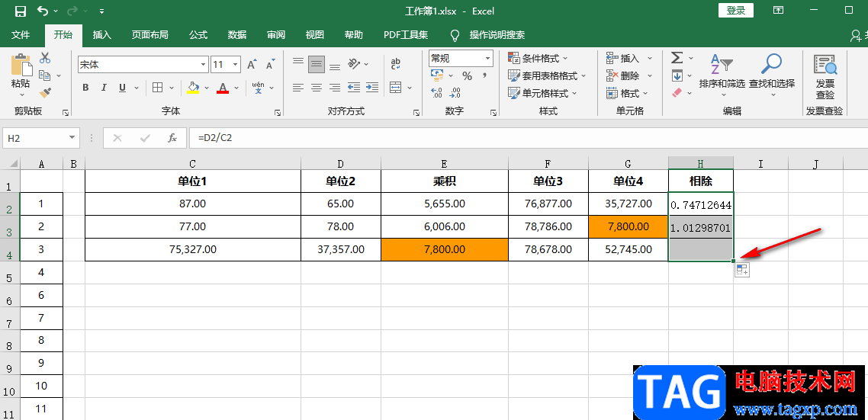The width and height of the screenshot is (868, 420).
Task: Click the AutoFill options icon
Action: 741,270
